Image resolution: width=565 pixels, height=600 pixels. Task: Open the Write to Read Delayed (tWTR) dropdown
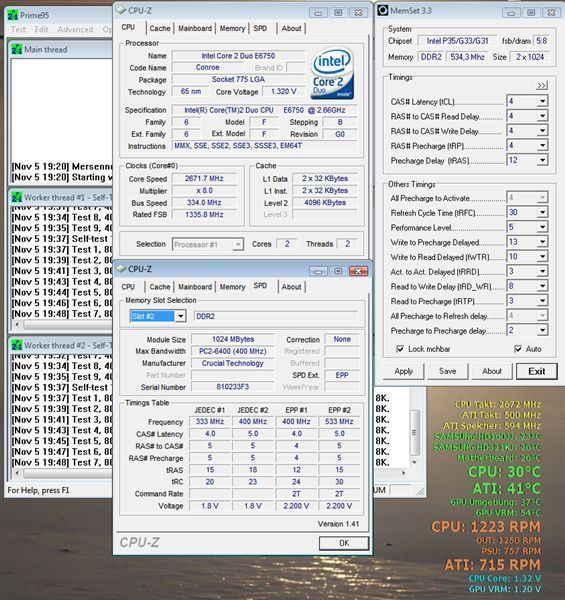542,256
